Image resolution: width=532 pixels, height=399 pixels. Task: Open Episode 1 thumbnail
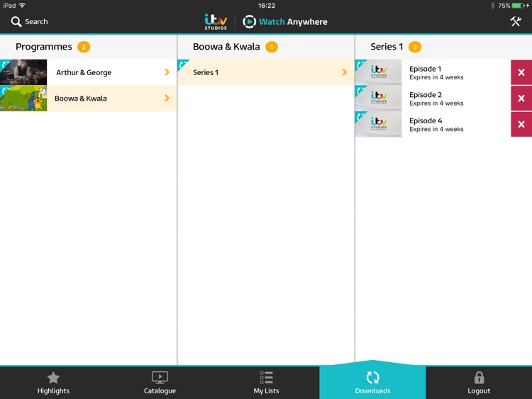tap(378, 72)
